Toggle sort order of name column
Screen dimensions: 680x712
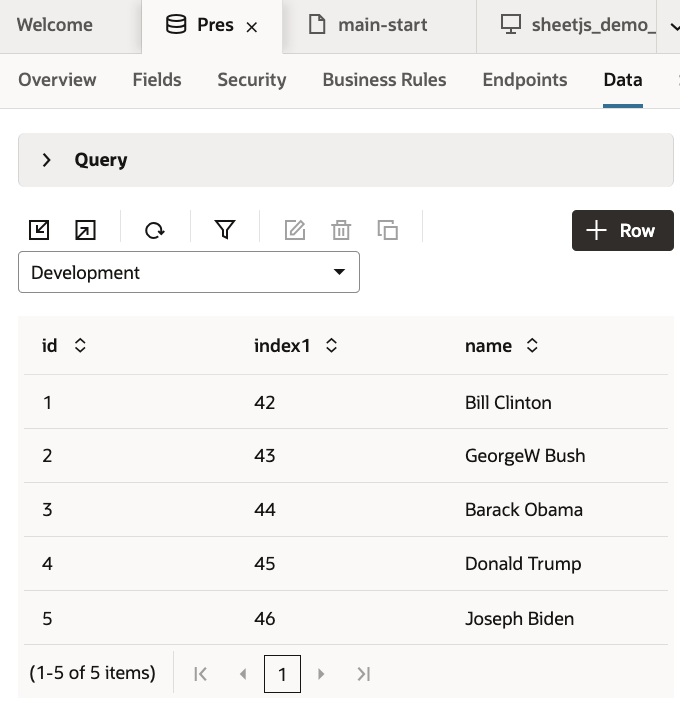click(532, 346)
